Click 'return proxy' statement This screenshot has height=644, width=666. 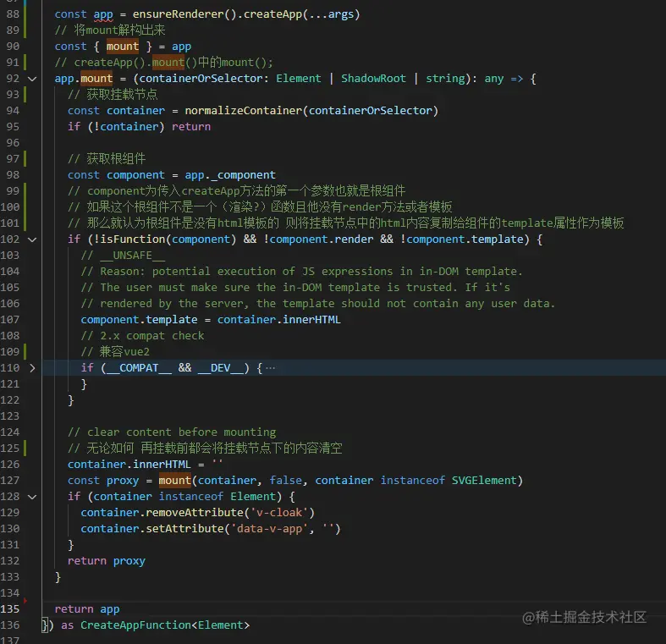106,561
